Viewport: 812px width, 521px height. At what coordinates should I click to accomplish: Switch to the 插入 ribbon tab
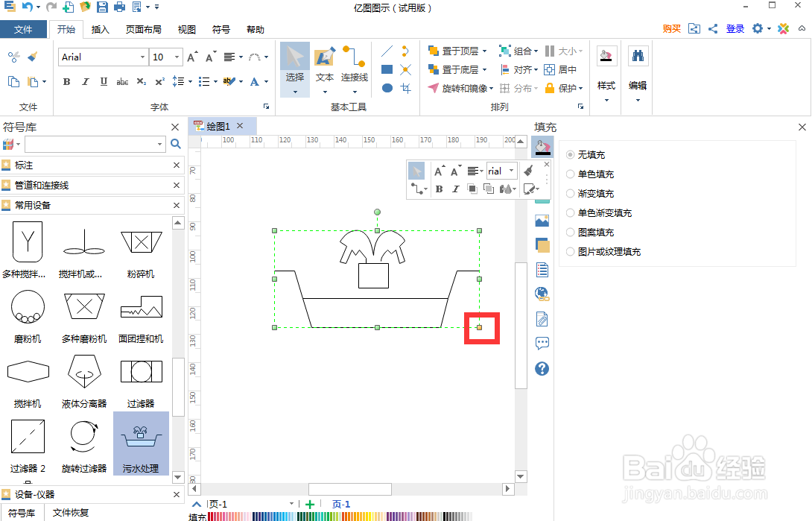coord(101,30)
